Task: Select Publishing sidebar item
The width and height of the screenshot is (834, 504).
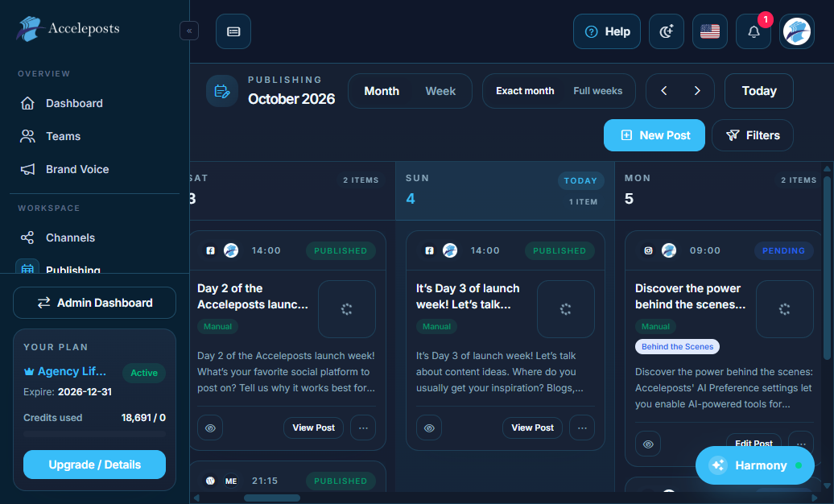Action: [x=95, y=266]
